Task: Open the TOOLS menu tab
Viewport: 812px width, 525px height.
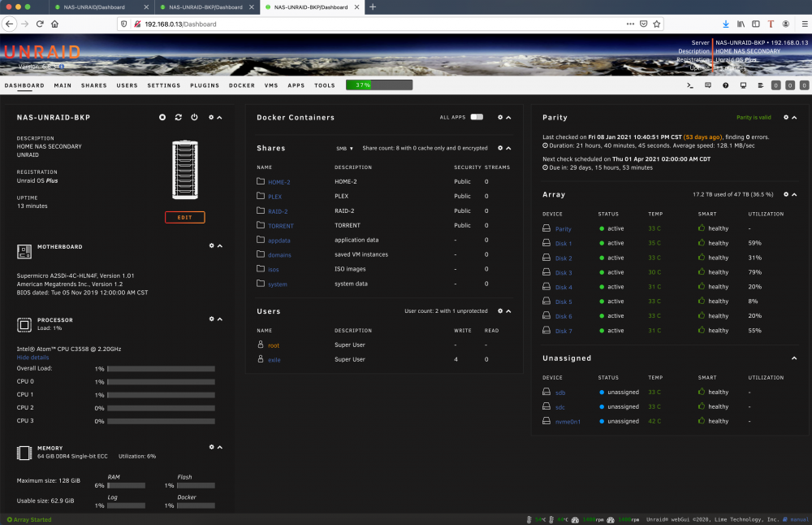Action: point(325,85)
